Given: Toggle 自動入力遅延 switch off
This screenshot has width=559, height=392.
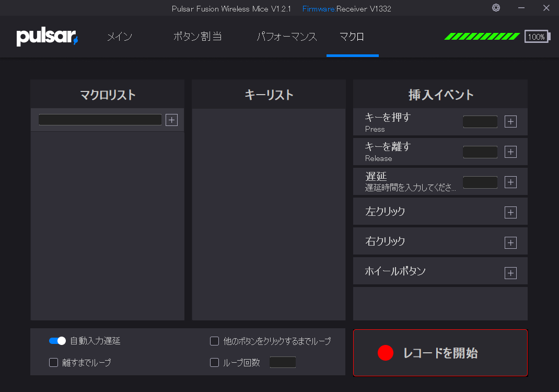Looking at the screenshot, I should (x=57, y=341).
